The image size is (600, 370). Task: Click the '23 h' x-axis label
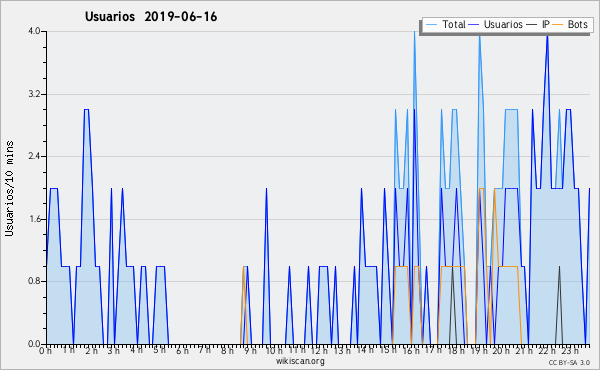point(569,351)
